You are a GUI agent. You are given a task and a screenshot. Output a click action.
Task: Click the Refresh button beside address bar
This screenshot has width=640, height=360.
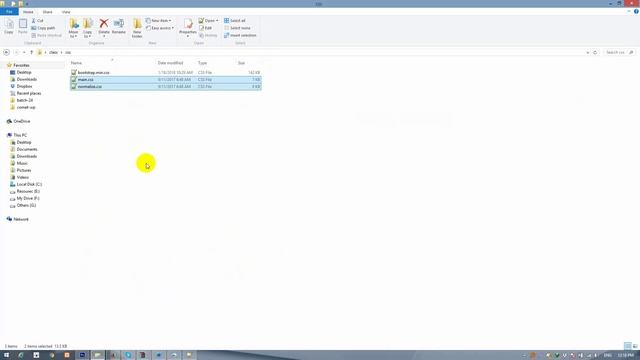coord(595,52)
